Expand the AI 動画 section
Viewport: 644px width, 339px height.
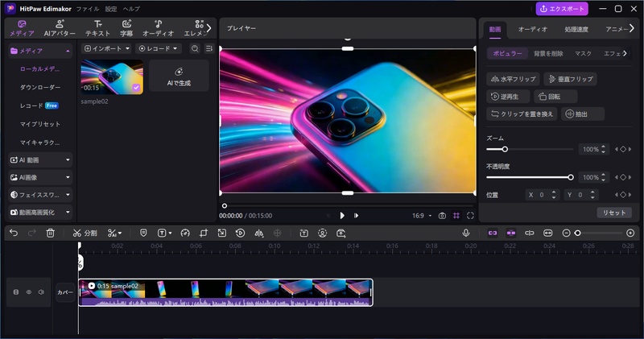40,160
